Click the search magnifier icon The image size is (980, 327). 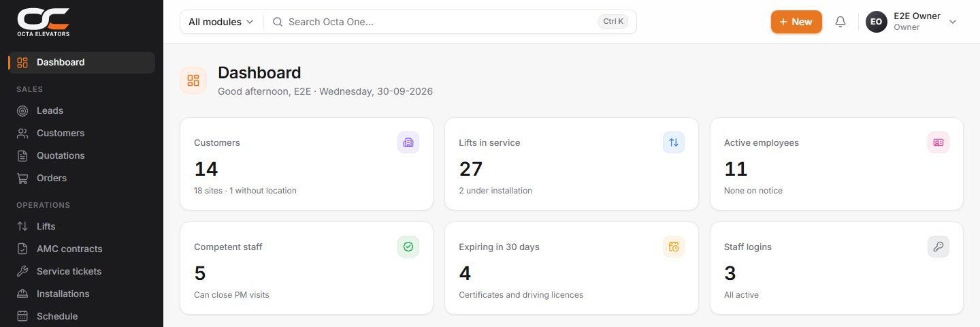point(278,22)
